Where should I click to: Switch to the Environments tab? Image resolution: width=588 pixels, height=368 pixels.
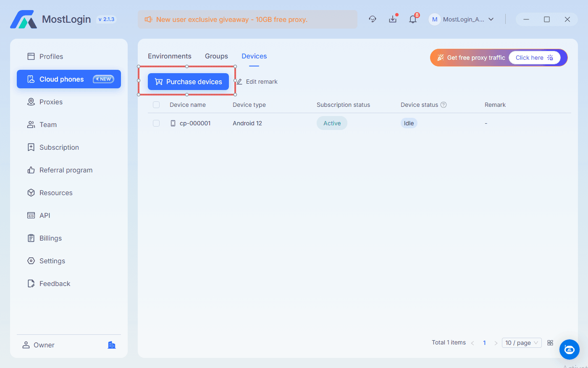pos(169,56)
